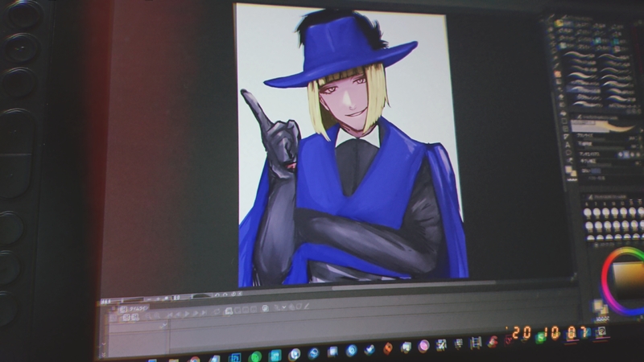Pick the first swatch in the color set palette
The image size is (644, 362).
point(588,212)
